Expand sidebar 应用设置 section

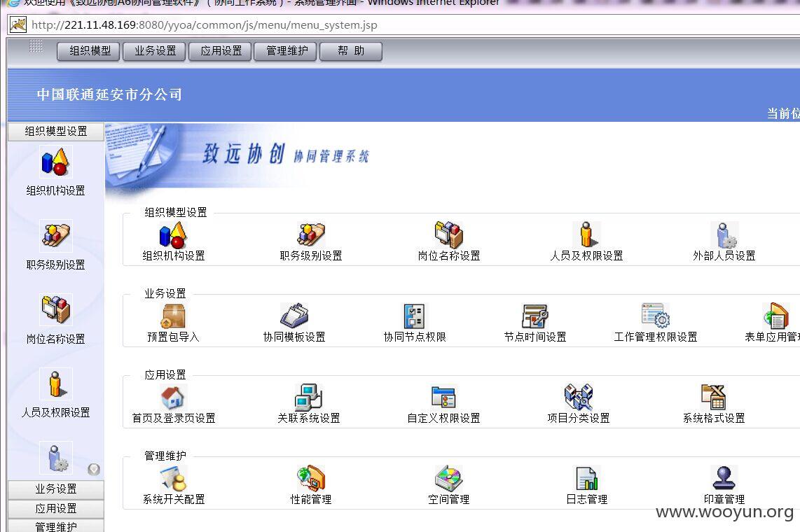click(x=55, y=509)
